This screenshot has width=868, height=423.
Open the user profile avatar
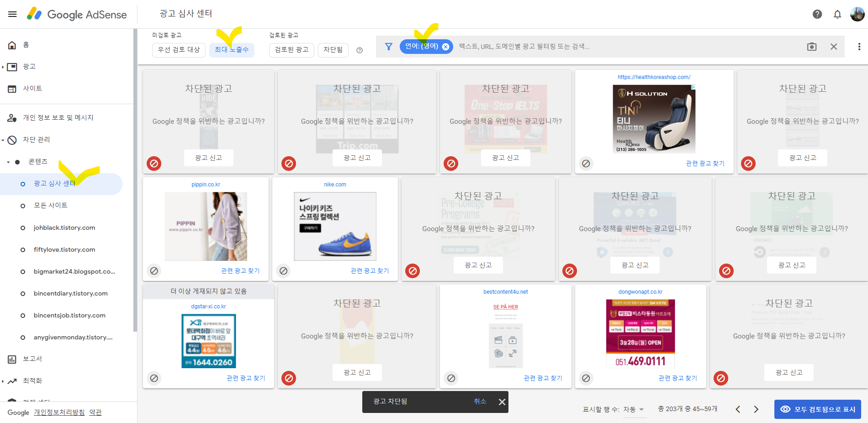pos(857,14)
